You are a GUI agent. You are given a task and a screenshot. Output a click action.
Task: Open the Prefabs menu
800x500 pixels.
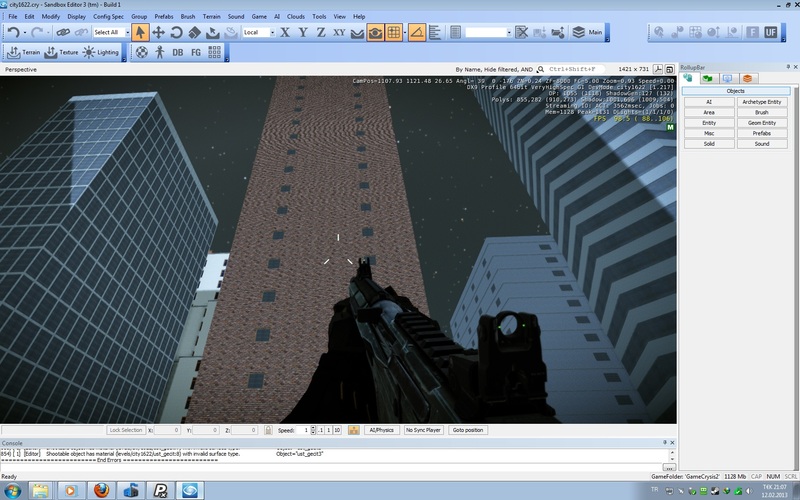[164, 16]
